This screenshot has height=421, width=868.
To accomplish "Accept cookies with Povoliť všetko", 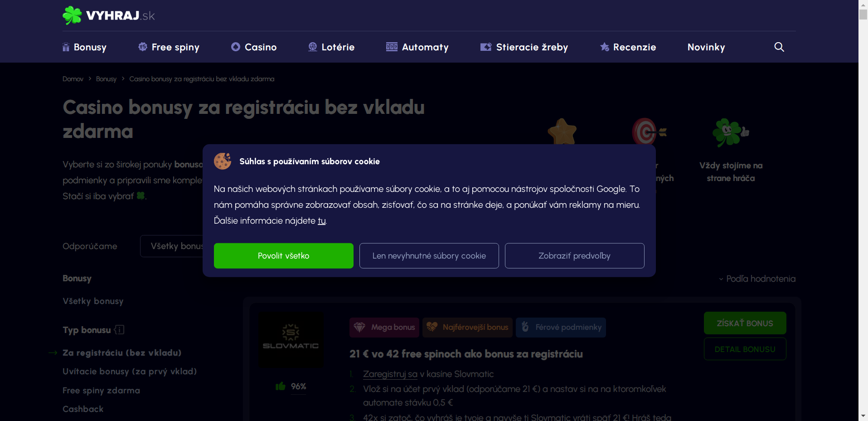I will (x=284, y=256).
